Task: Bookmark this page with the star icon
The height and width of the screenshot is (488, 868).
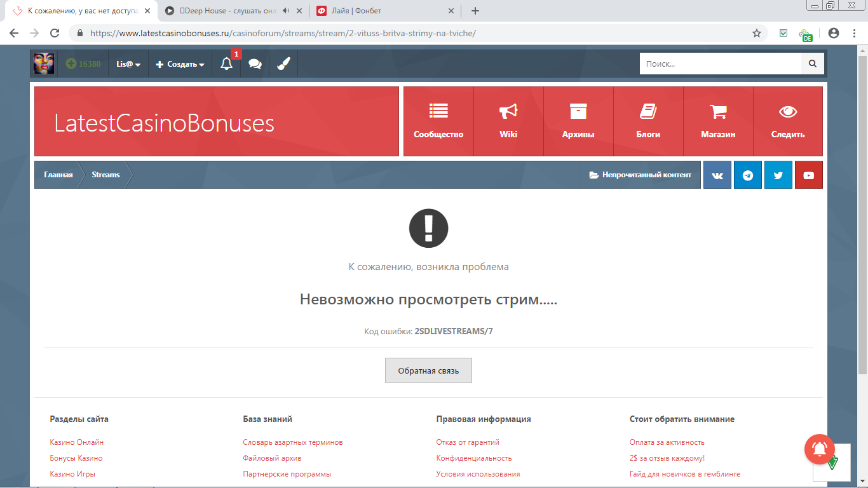Action: [756, 33]
